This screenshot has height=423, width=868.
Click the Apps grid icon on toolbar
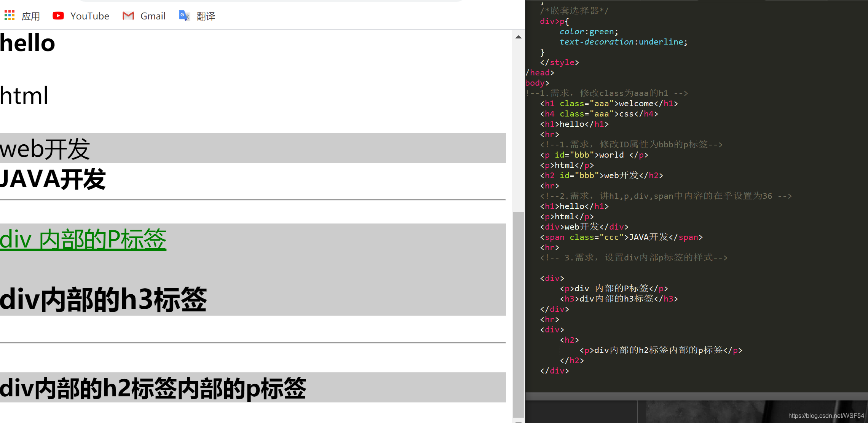(x=10, y=15)
